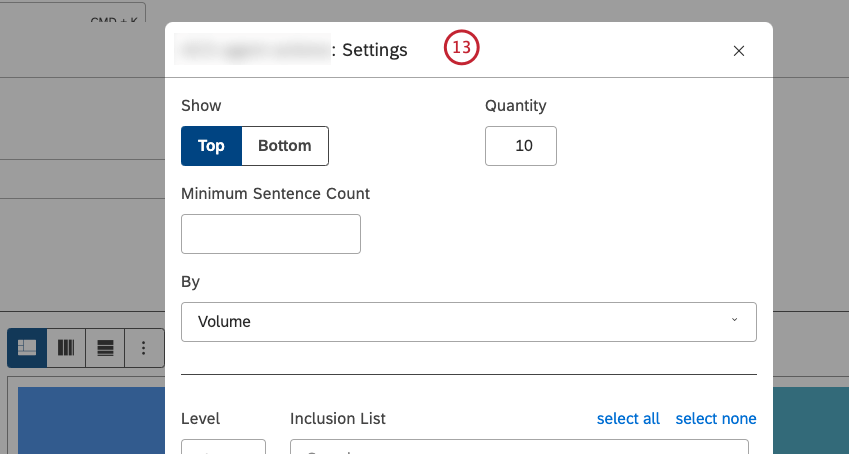
Task: Click the Minimum Sentence Count field
Action: click(271, 234)
